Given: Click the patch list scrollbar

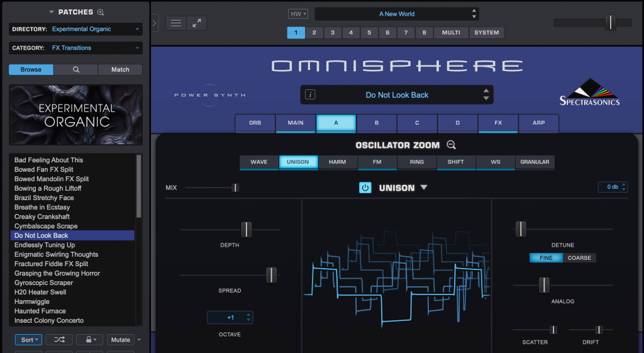Looking at the screenshot, I should click(x=139, y=186).
